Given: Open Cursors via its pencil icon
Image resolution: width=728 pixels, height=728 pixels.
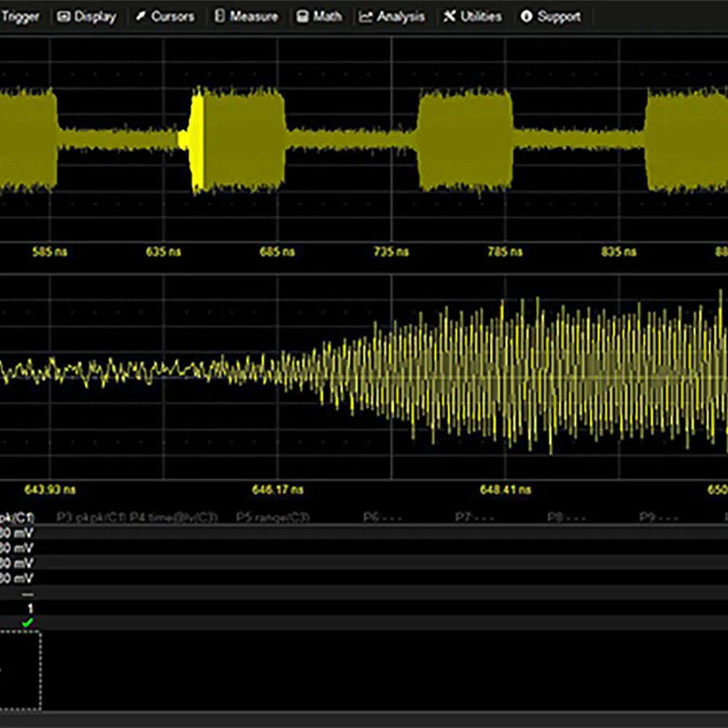Looking at the screenshot, I should [141, 17].
